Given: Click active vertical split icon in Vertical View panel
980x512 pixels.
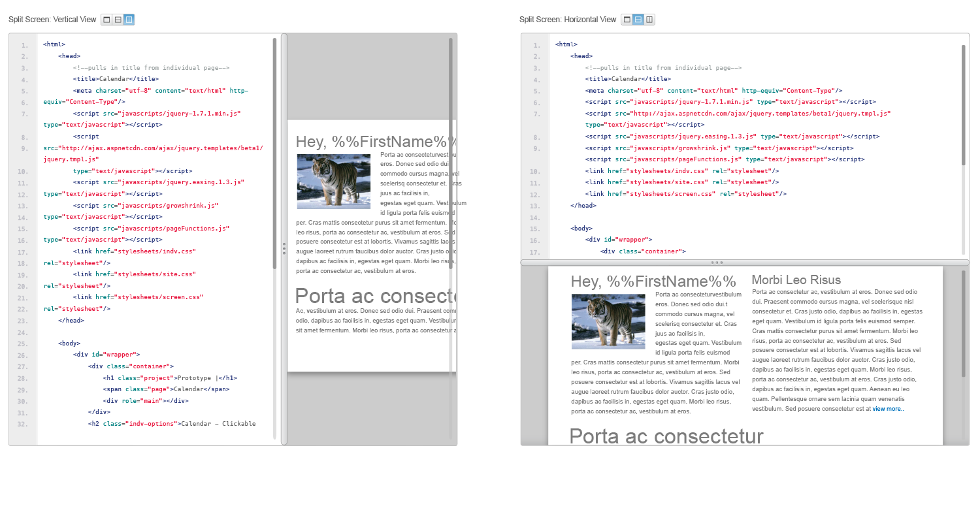Looking at the screenshot, I should coord(129,20).
